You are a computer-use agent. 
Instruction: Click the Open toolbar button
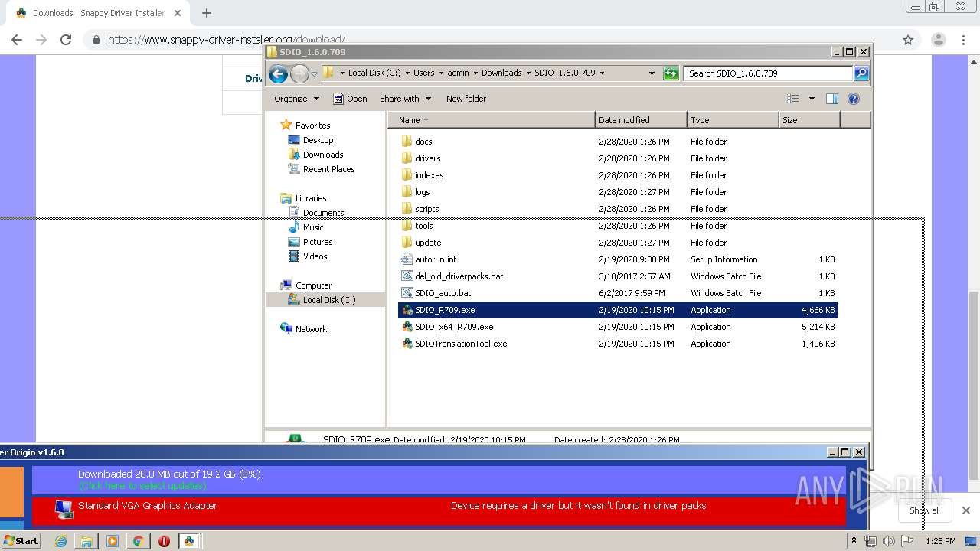[x=350, y=99]
